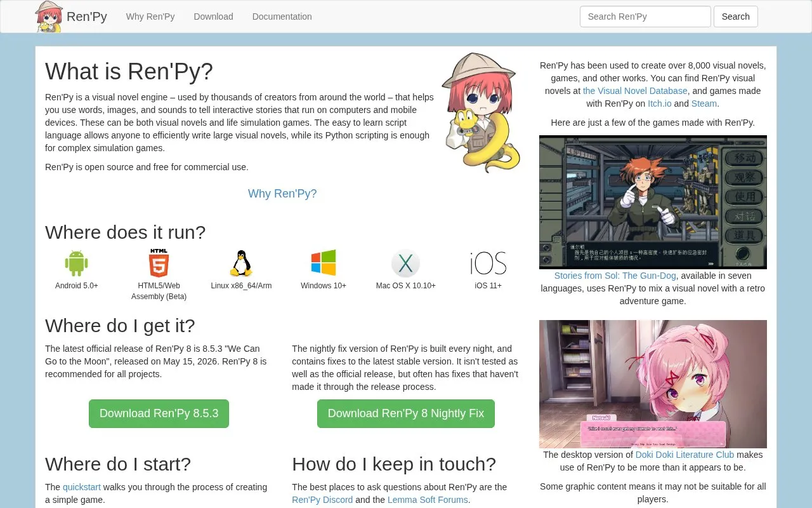Viewport: 812px width, 508px height.
Task: Click the Gun-Dog game screenshot thumbnail
Action: tap(653, 202)
